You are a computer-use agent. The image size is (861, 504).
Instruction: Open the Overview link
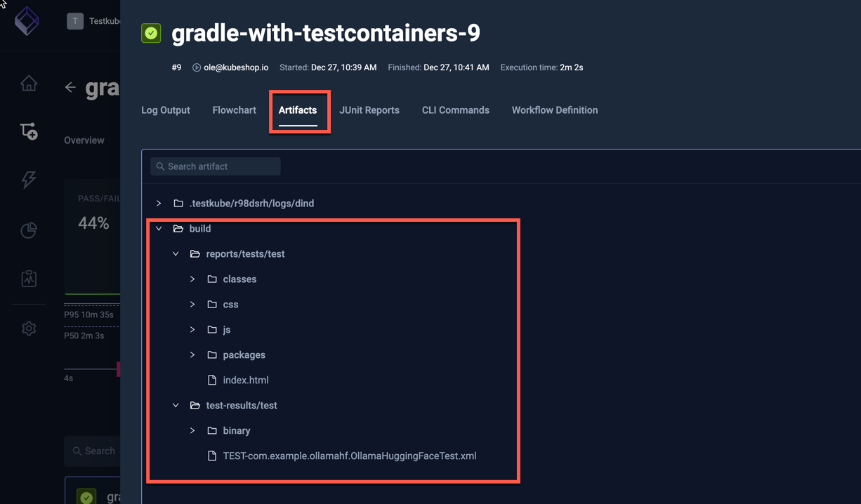(84, 140)
